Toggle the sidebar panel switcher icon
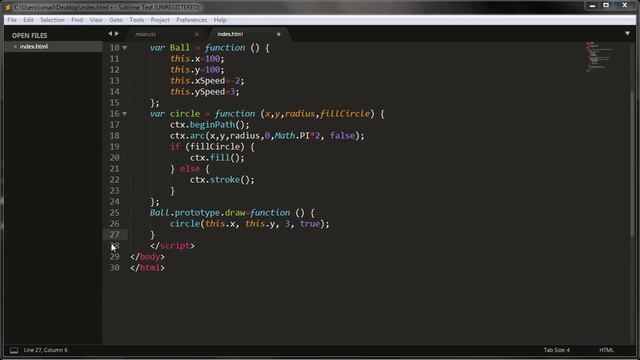This screenshot has height=360, width=640. [14, 350]
